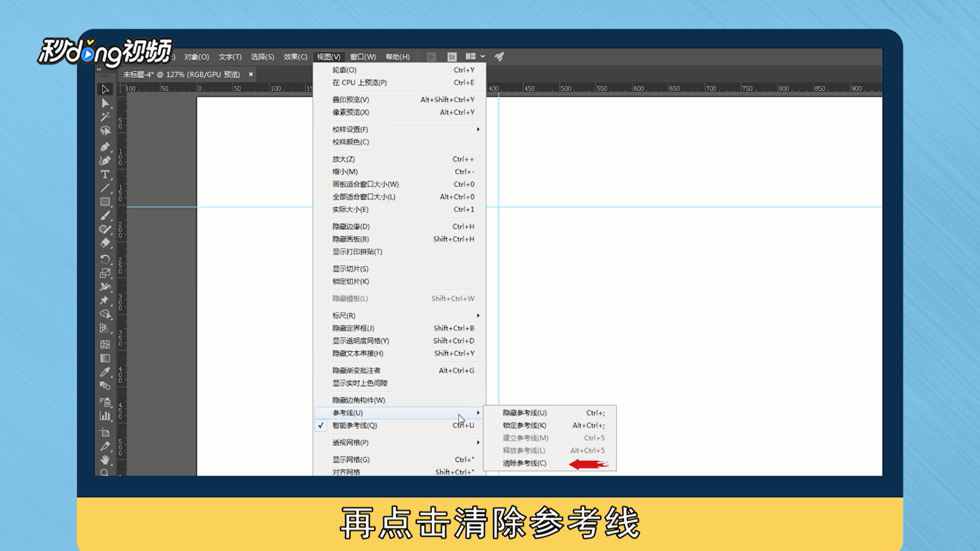Choose 放大(Z) zoom in
Image resolution: width=980 pixels, height=551 pixels.
pos(400,159)
